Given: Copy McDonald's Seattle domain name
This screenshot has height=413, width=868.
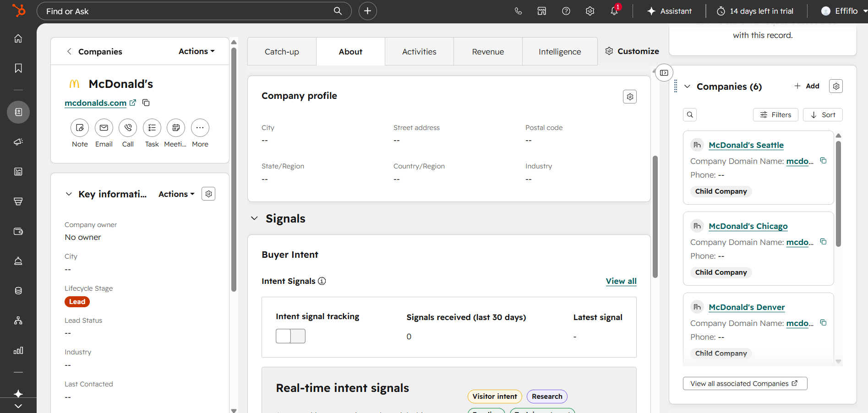Looking at the screenshot, I should tap(823, 161).
